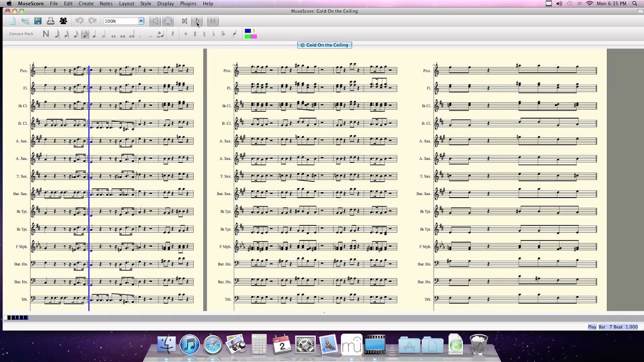
Task: Start playback with the play triangle button
Action: pyautogui.click(x=197, y=21)
